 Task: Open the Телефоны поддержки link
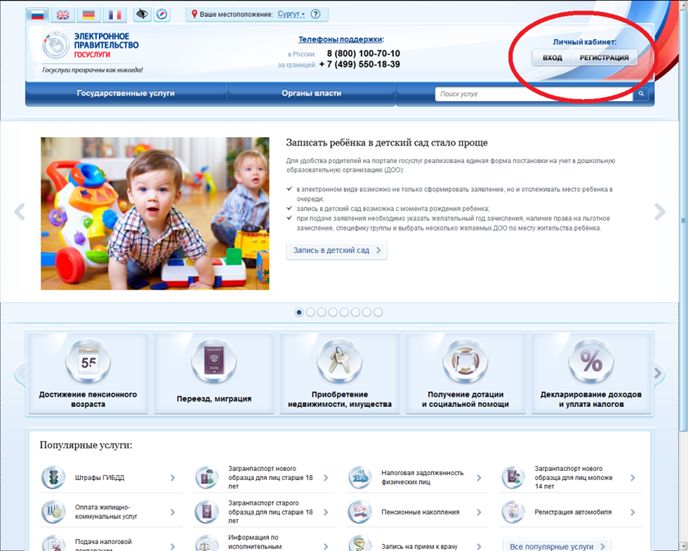[341, 39]
